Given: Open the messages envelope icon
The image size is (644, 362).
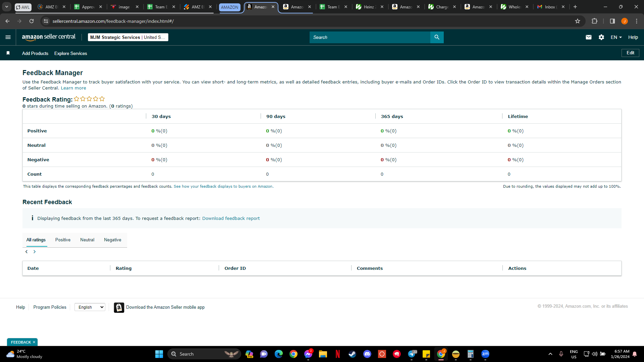Looking at the screenshot, I should point(588,37).
